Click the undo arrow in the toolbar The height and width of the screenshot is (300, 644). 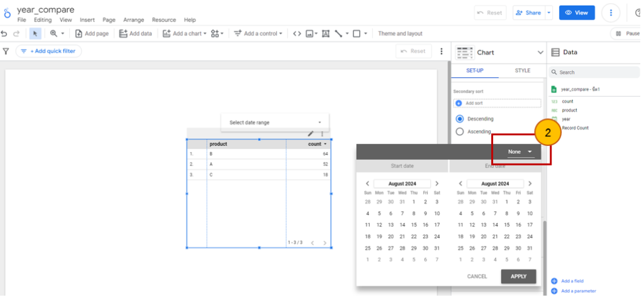(x=4, y=33)
